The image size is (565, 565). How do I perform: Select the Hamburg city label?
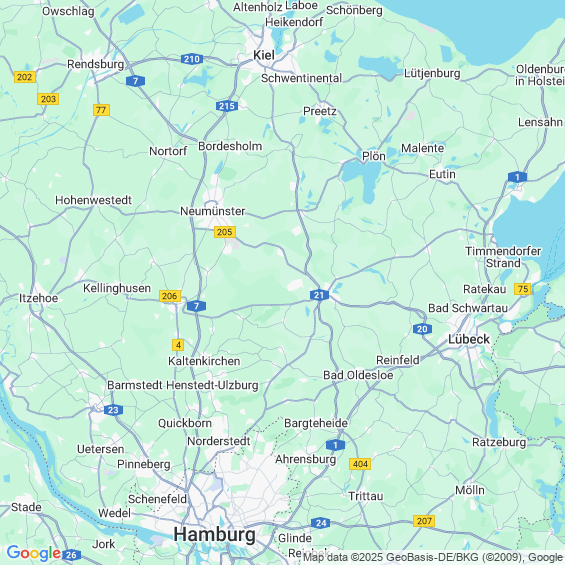(x=215, y=534)
